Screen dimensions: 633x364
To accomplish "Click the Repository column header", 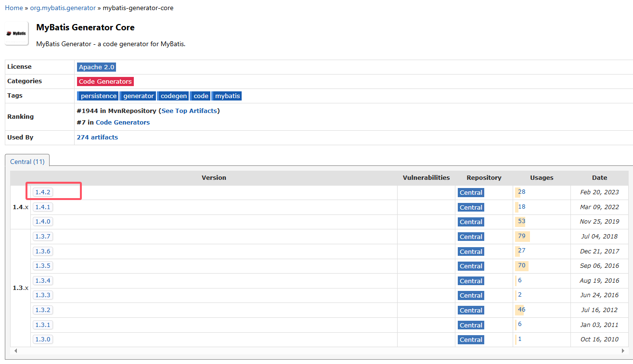I will [x=484, y=177].
